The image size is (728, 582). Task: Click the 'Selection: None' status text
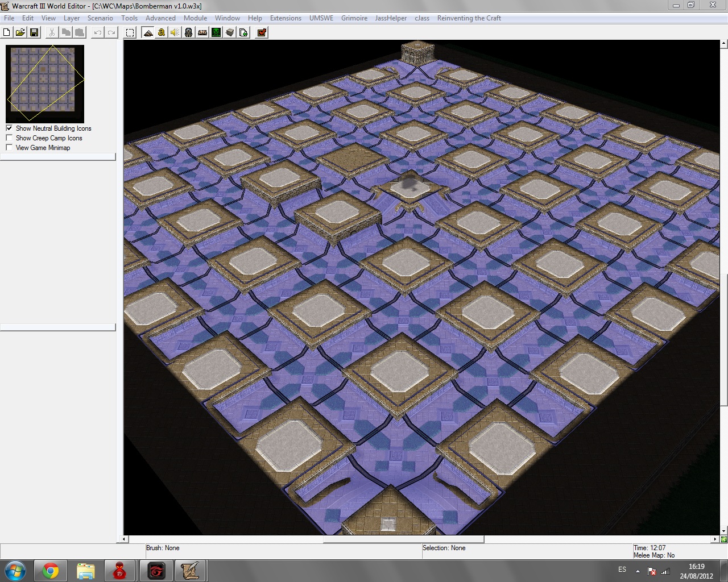(x=444, y=548)
